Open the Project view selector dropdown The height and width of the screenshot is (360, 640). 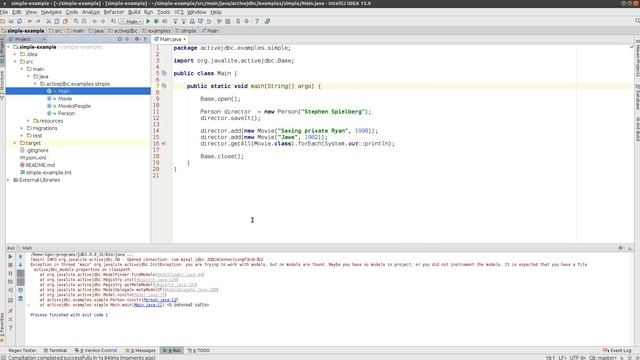pyautogui.click(x=27, y=39)
